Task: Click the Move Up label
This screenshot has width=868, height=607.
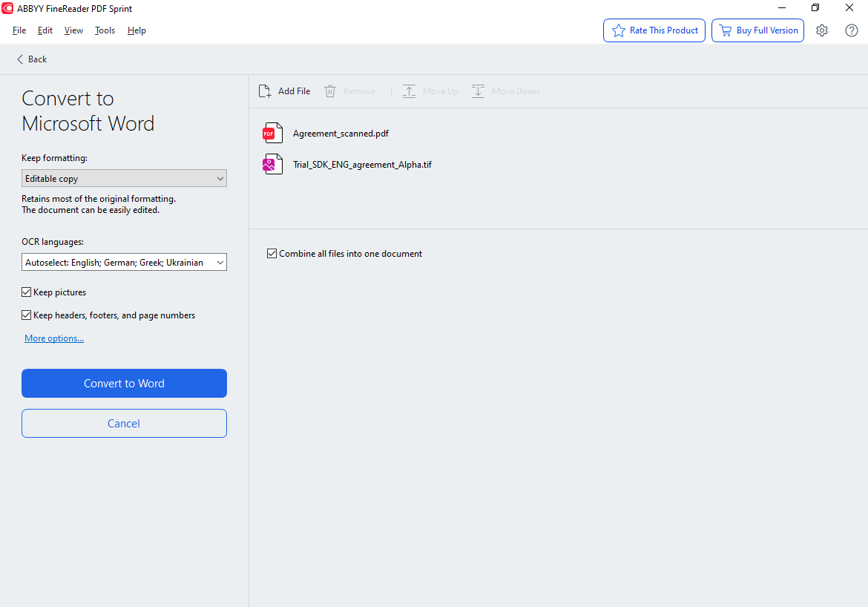Action: [441, 91]
